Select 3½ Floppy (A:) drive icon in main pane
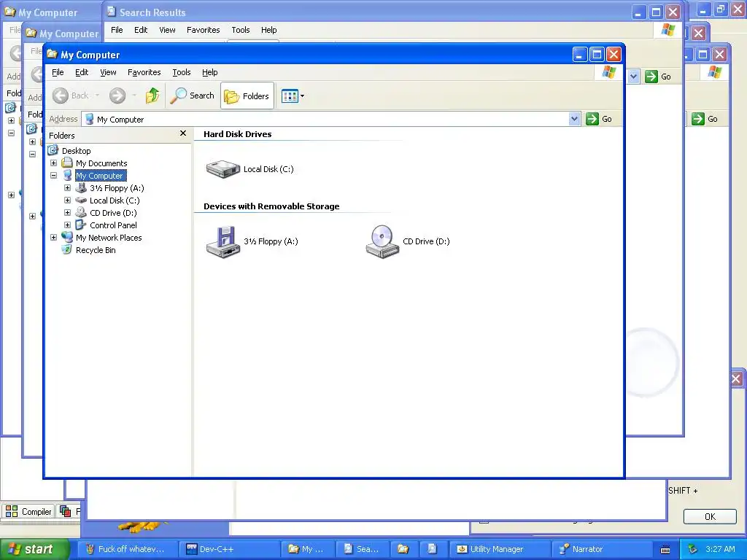The width and height of the screenshot is (747, 560). click(x=223, y=241)
